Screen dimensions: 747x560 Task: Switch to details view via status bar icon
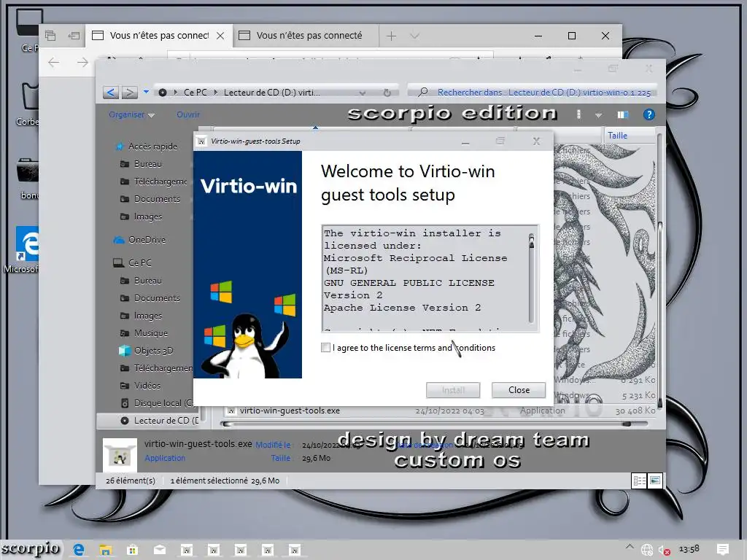coord(639,481)
